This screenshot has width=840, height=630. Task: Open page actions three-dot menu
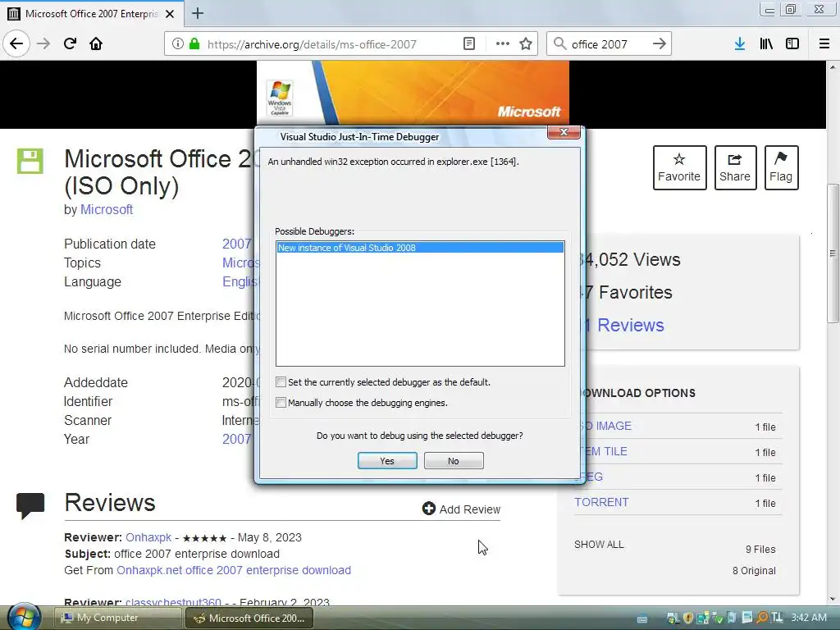(x=503, y=44)
